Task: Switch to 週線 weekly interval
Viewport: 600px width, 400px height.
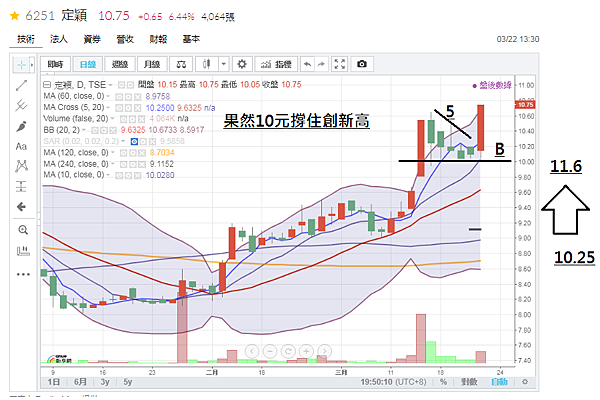Action: 120,64
